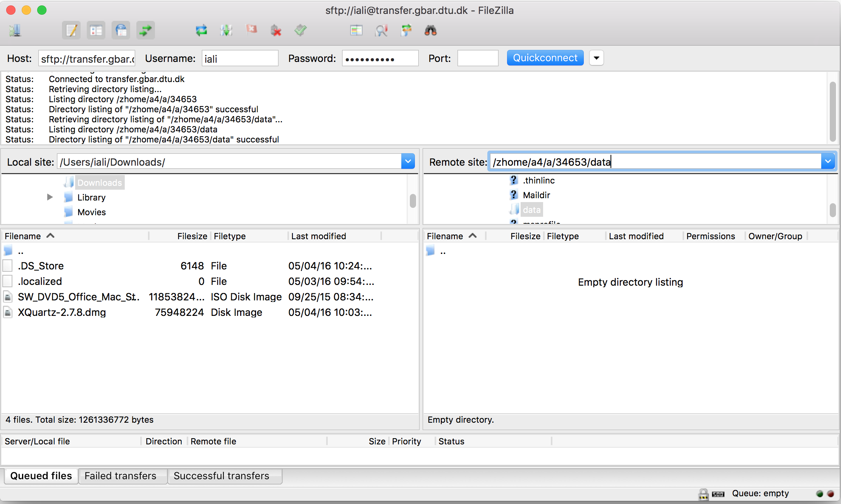Open Local site path dropdown
Image resolution: width=841 pixels, height=504 pixels.
(x=408, y=161)
